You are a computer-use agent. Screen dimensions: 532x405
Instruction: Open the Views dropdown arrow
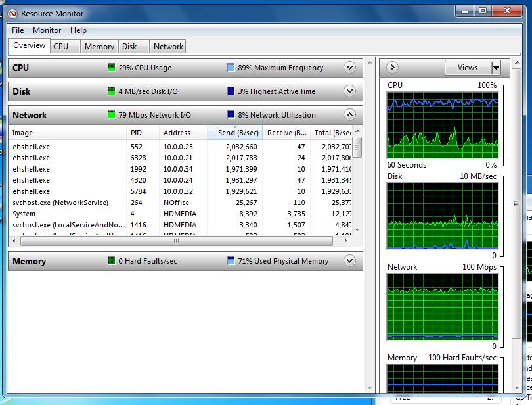(x=496, y=68)
